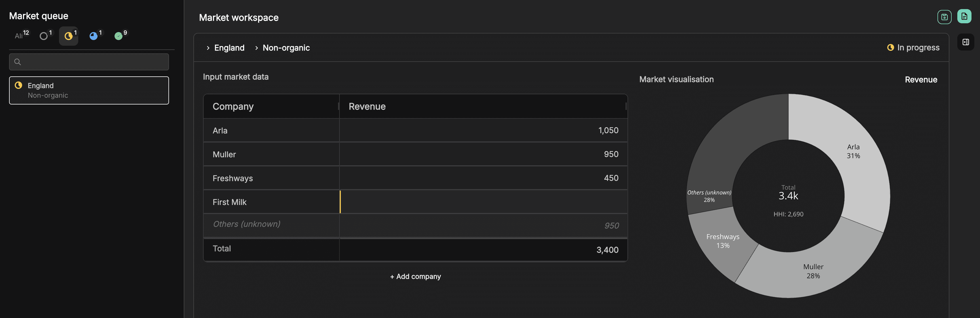Expand the Non-organic breadcrumb chevron
The width and height of the screenshot is (980, 318).
256,48
